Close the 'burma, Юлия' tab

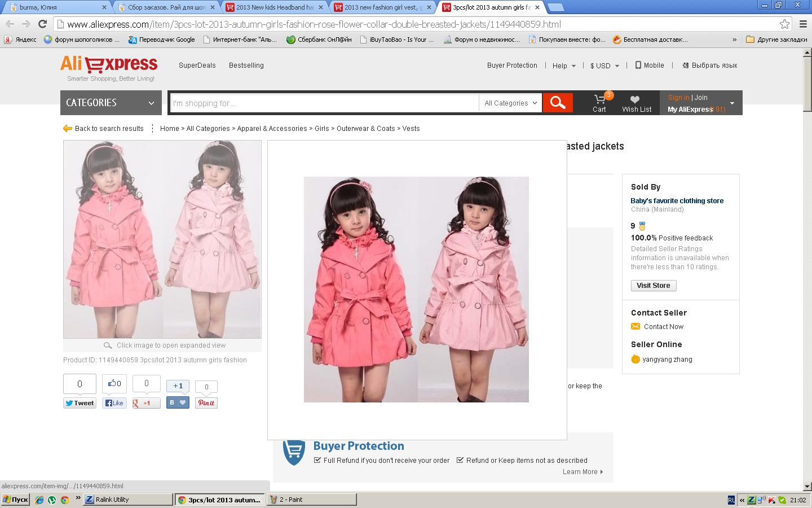(104, 7)
